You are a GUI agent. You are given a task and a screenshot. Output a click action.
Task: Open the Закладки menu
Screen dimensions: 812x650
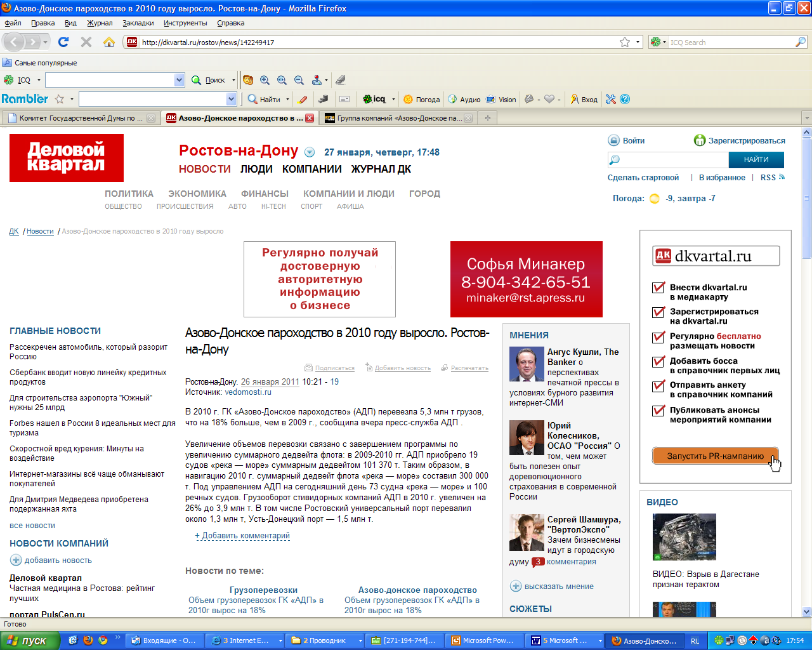coord(138,23)
